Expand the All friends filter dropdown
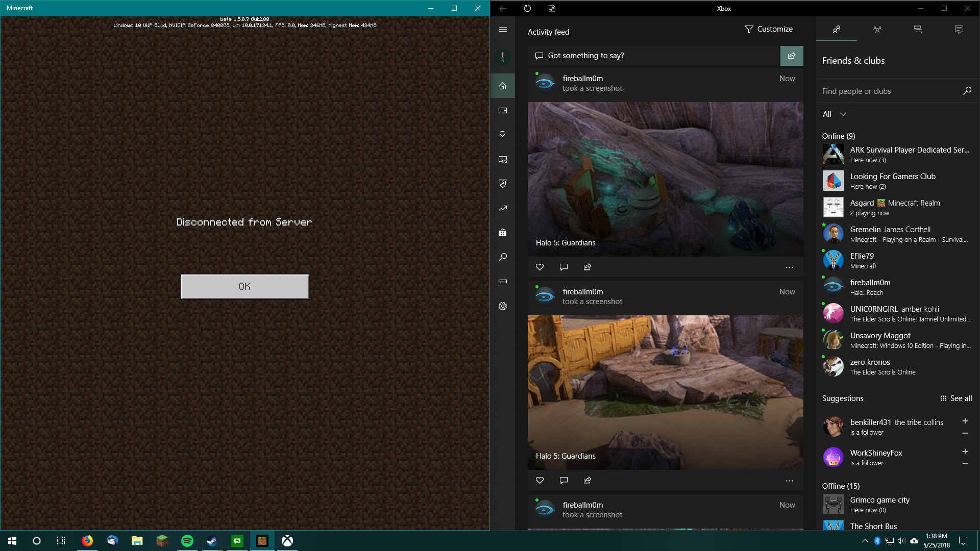The image size is (980, 551). [834, 114]
